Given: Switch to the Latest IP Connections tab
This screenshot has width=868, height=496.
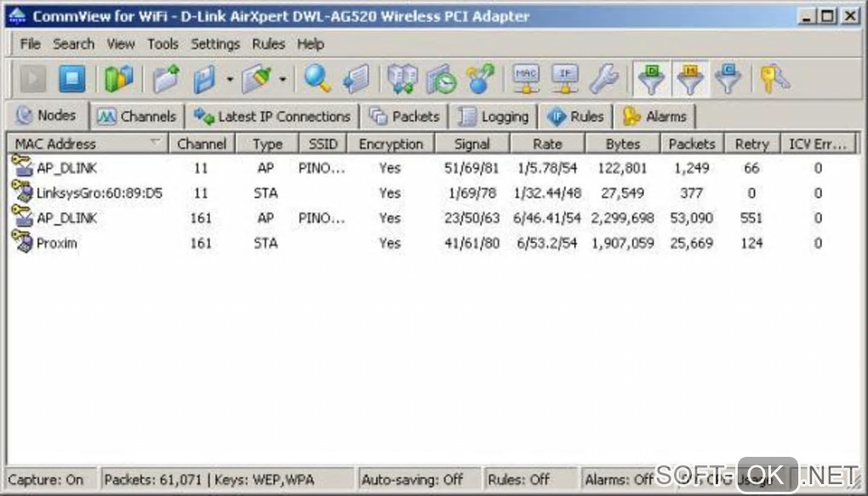Looking at the screenshot, I should [272, 117].
